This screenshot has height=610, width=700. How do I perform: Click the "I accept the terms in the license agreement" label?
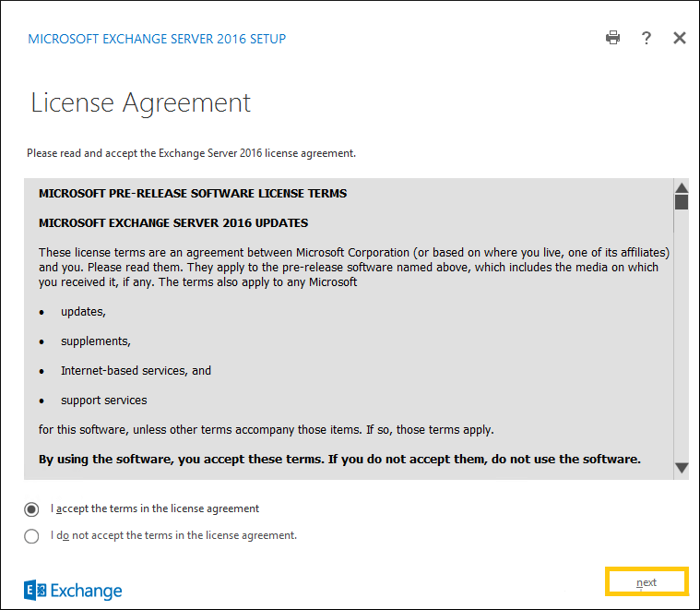coord(154,508)
